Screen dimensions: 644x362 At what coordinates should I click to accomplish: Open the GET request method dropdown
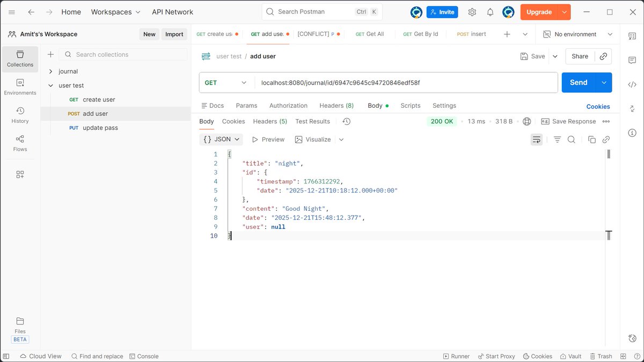point(225,83)
